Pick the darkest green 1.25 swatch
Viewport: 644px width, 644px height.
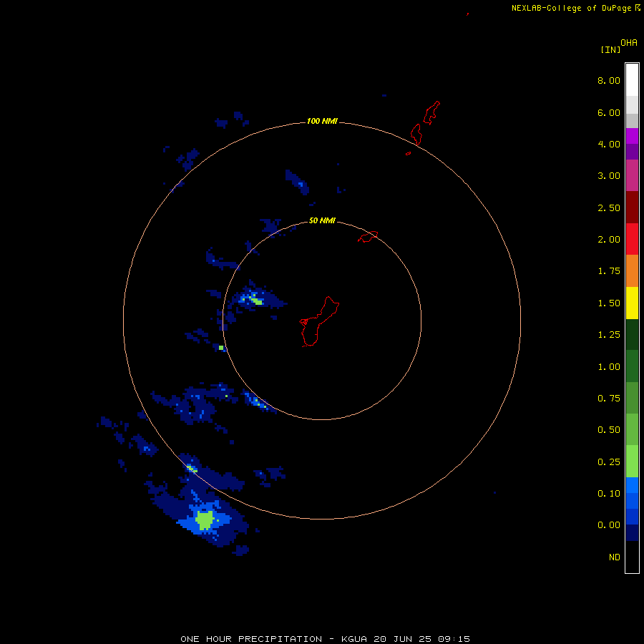(632, 334)
